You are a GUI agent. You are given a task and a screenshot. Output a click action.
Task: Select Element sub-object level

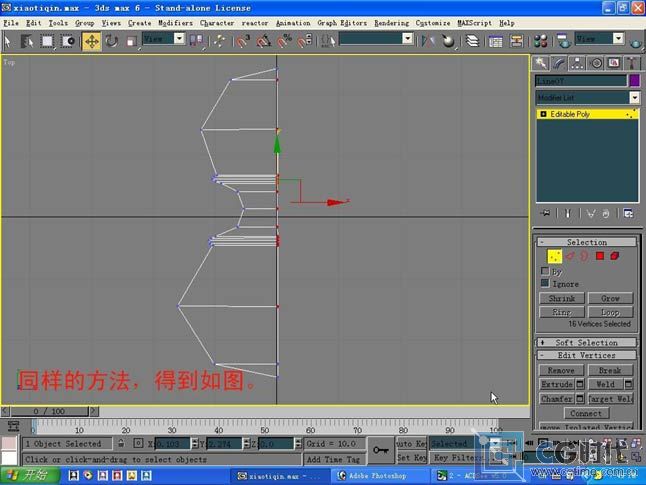(x=615, y=256)
